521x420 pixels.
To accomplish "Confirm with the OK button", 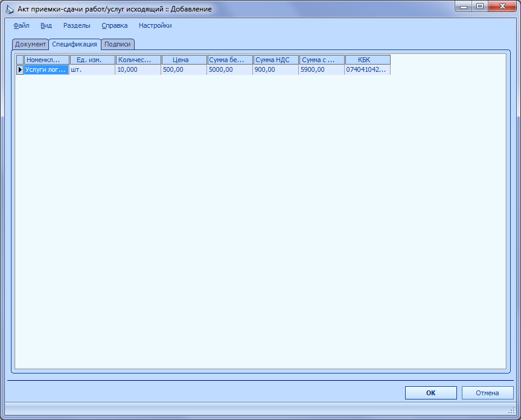I will coord(430,393).
